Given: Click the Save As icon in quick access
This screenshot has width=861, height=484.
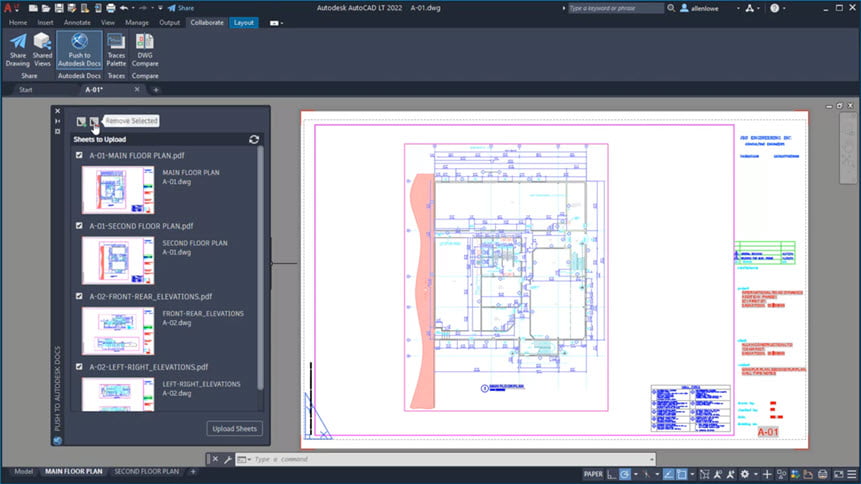Looking at the screenshot, I should tap(71, 8).
